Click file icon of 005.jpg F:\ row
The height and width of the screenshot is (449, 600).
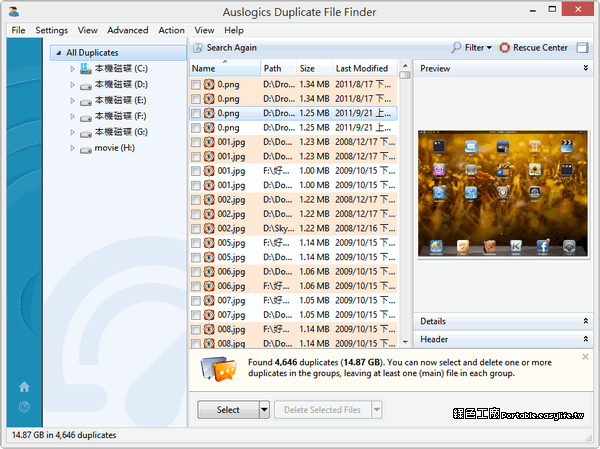pos(209,243)
